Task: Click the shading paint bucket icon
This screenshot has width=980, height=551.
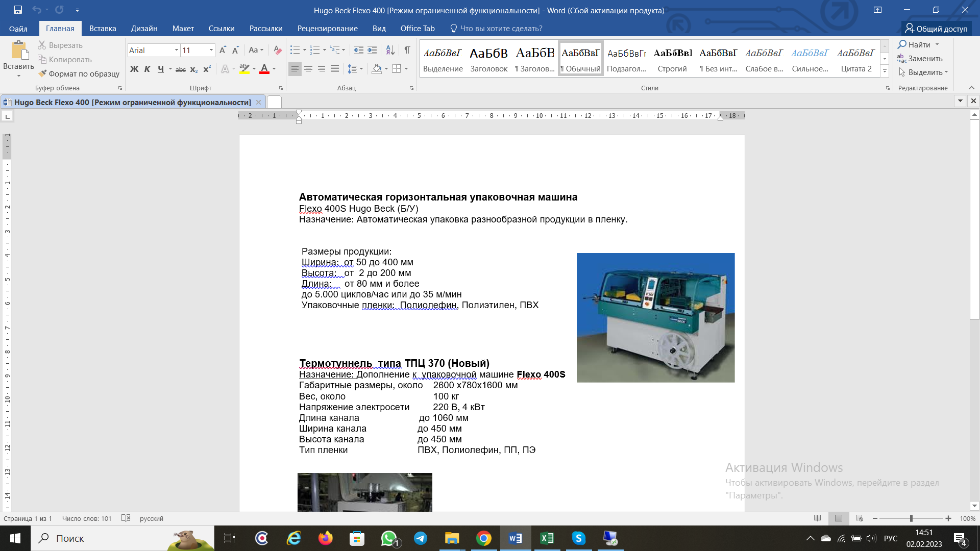Action: (377, 69)
